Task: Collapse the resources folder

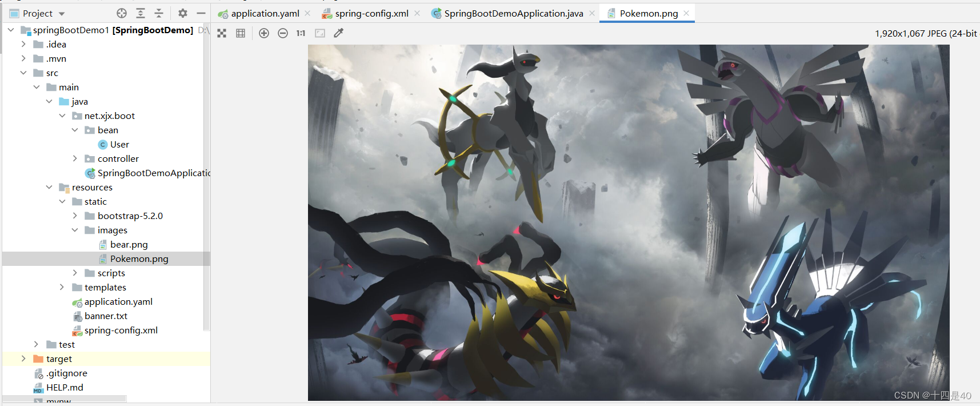Action: coord(49,187)
